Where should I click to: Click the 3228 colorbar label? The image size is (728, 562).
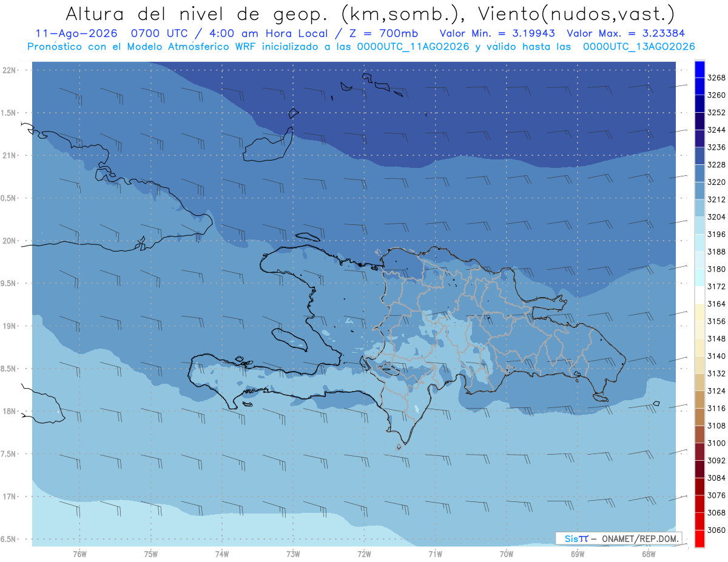click(x=716, y=165)
